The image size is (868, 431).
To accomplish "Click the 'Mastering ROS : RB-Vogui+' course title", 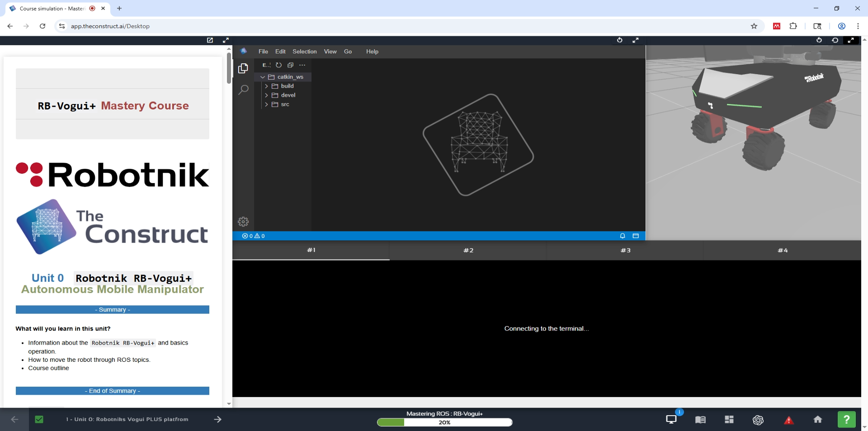I will click(444, 413).
